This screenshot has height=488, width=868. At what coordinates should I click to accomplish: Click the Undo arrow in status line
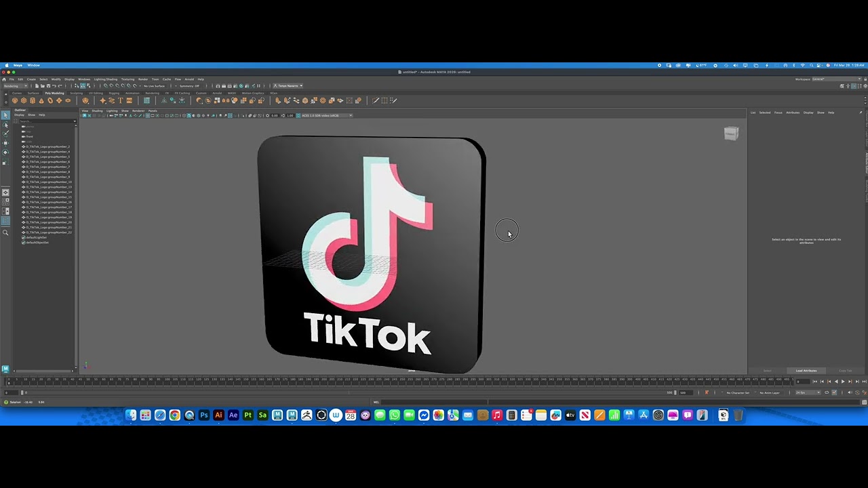pos(54,86)
